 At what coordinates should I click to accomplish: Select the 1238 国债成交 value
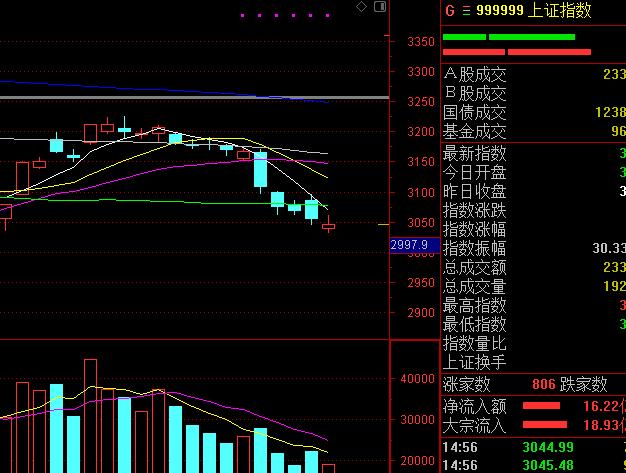610,113
